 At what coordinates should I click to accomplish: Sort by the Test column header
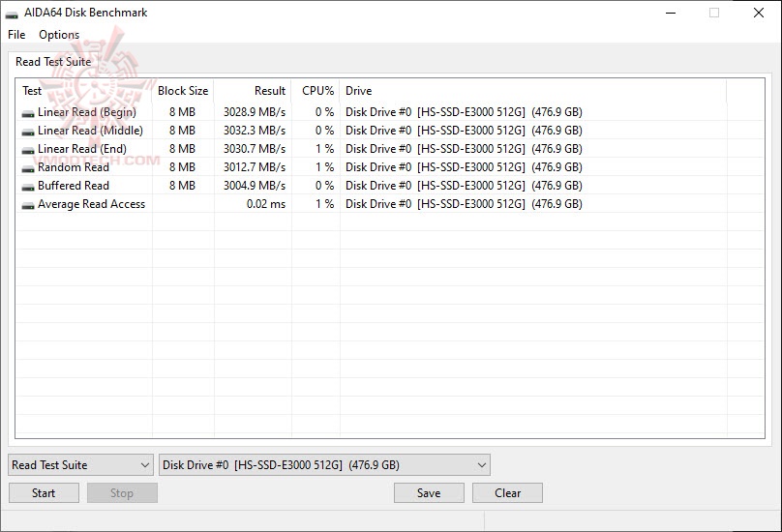point(84,91)
